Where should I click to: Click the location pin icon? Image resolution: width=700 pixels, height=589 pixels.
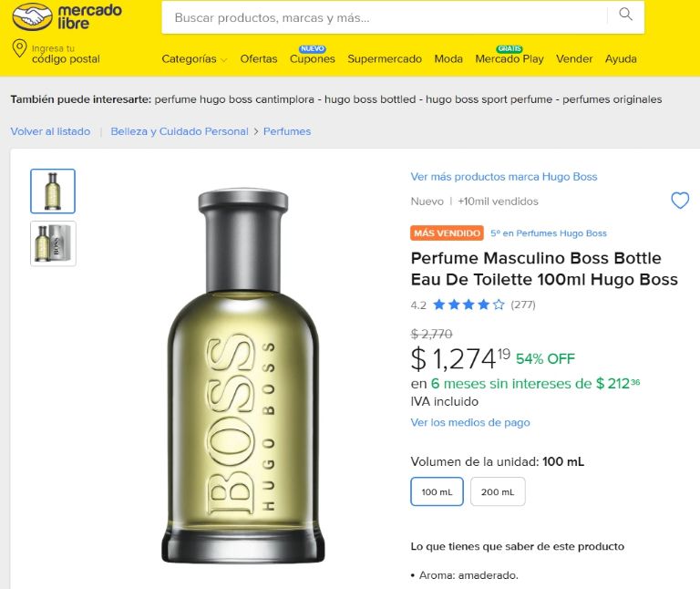click(x=19, y=50)
